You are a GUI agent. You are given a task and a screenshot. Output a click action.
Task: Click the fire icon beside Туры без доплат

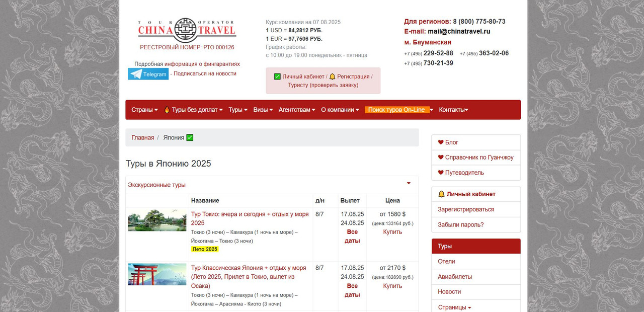tap(167, 110)
